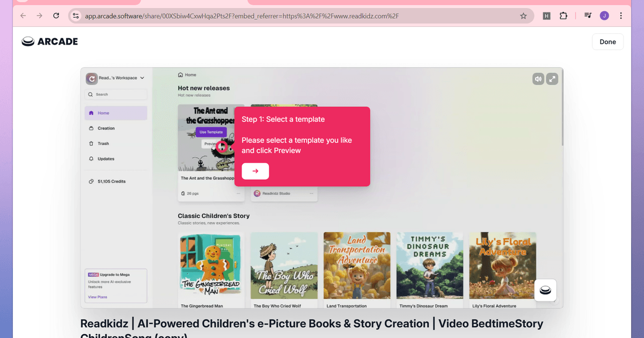This screenshot has width=644, height=338.
Task: Expand the demo to fullscreen
Action: [x=552, y=79]
